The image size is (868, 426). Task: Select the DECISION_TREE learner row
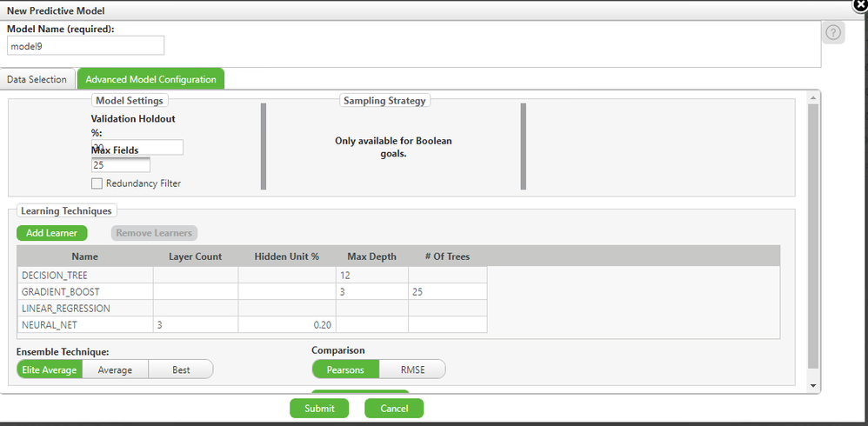pos(252,275)
